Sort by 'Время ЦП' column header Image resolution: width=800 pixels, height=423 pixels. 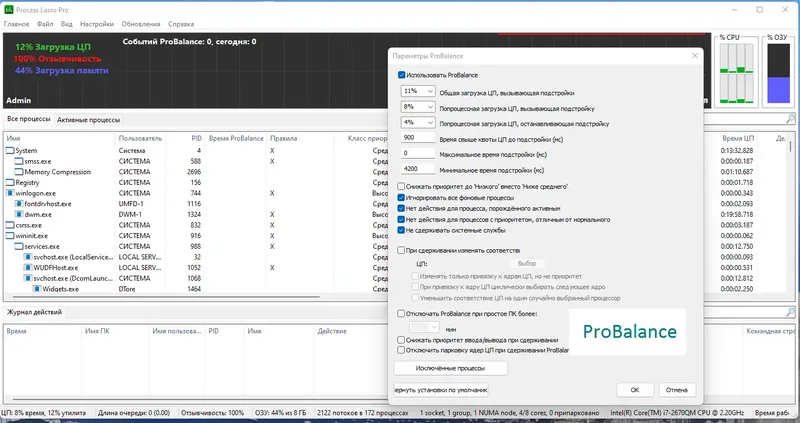click(738, 138)
